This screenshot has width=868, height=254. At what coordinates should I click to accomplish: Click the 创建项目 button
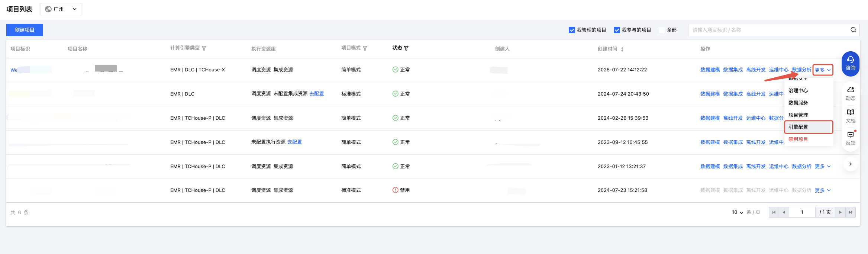pos(25,30)
